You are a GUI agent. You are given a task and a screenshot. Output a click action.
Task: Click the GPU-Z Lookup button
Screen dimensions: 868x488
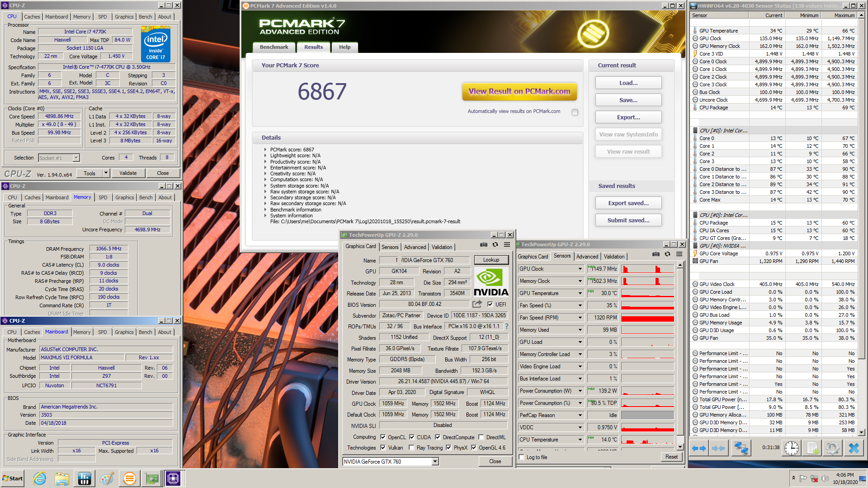pyautogui.click(x=491, y=260)
